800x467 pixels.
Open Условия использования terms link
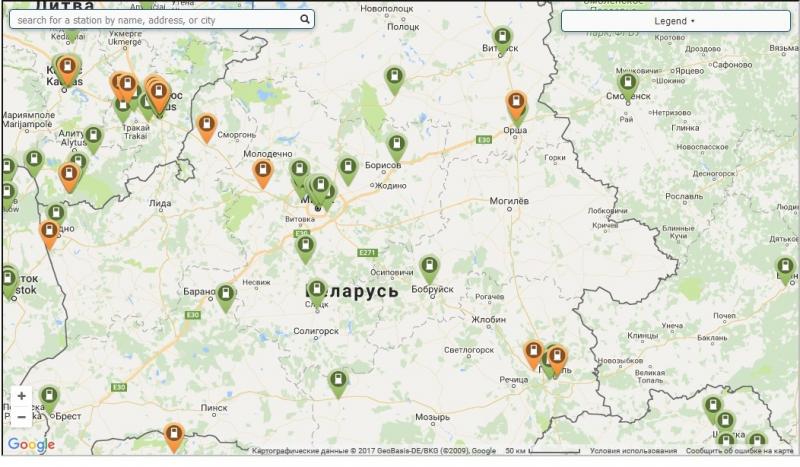point(633,451)
